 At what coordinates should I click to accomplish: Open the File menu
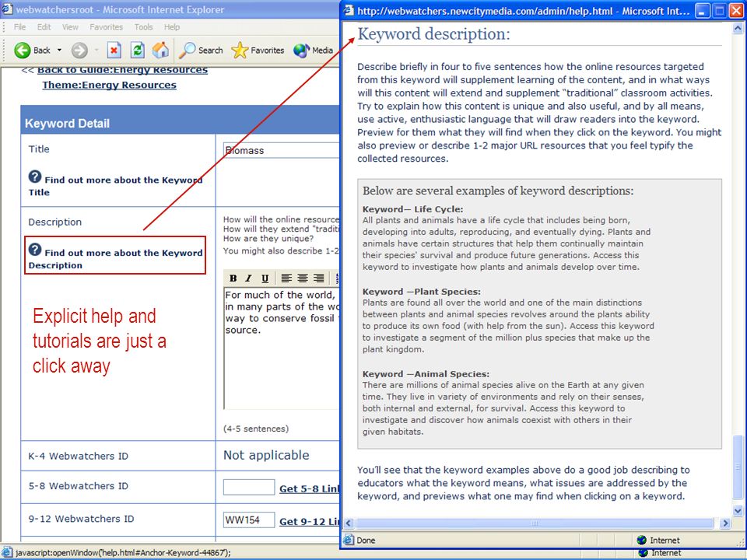[19, 27]
